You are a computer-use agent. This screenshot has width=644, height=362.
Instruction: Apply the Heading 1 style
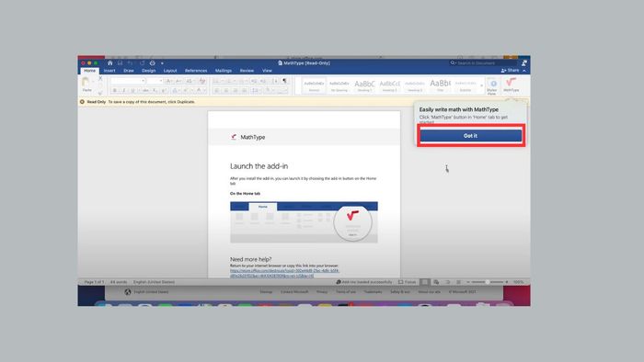[x=364, y=85]
